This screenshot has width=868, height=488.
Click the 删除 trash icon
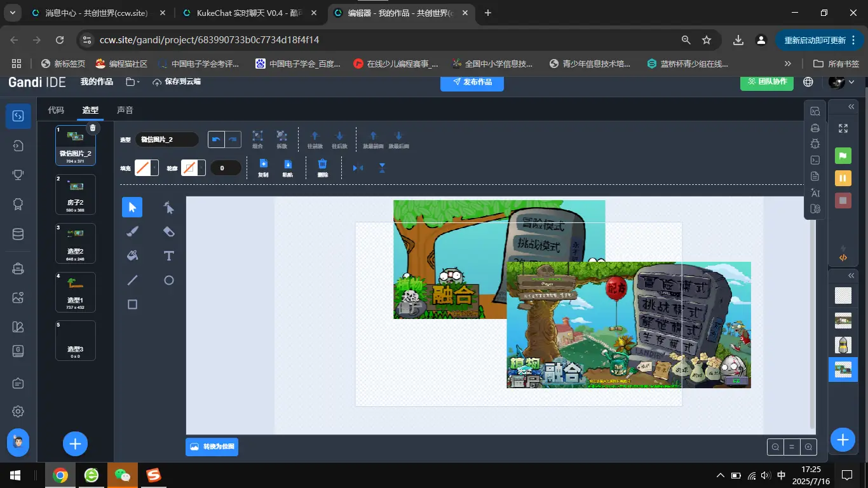coord(322,168)
